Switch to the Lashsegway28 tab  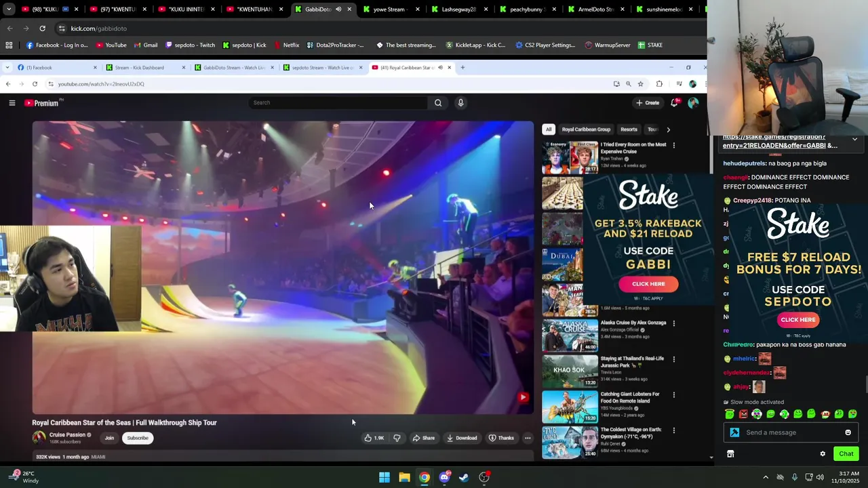[x=460, y=9]
